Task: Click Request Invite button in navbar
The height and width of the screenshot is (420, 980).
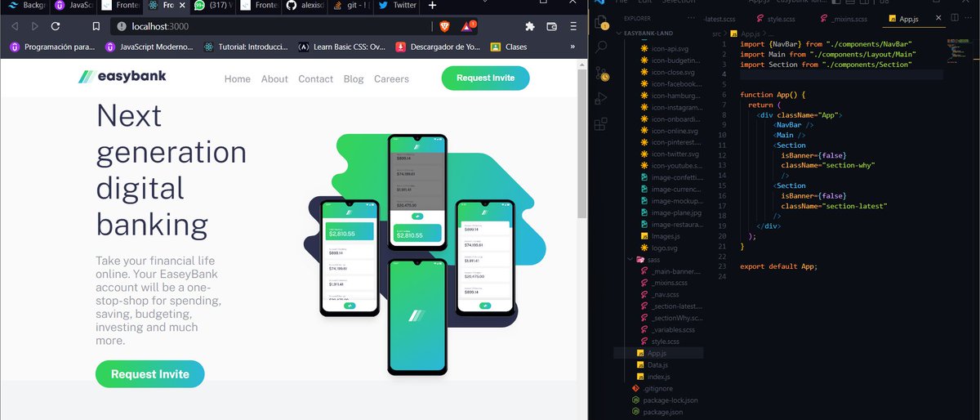Action: 485,78
